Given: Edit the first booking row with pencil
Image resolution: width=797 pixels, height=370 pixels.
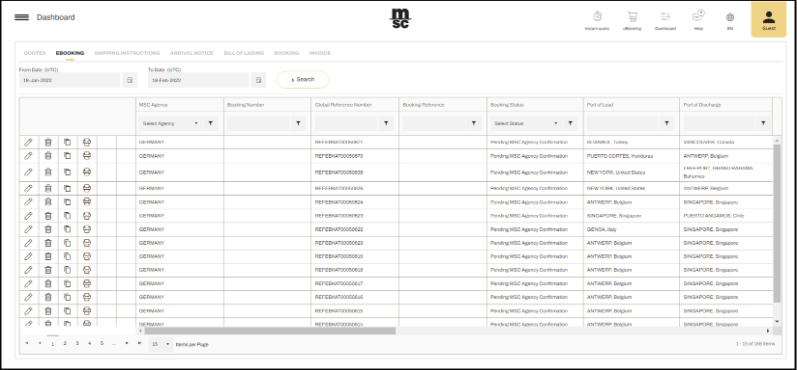Looking at the screenshot, I should (x=28, y=142).
